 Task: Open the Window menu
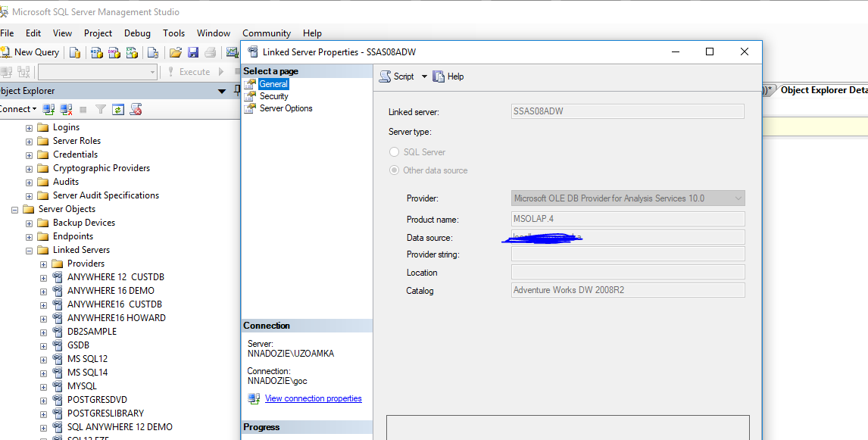click(x=214, y=33)
